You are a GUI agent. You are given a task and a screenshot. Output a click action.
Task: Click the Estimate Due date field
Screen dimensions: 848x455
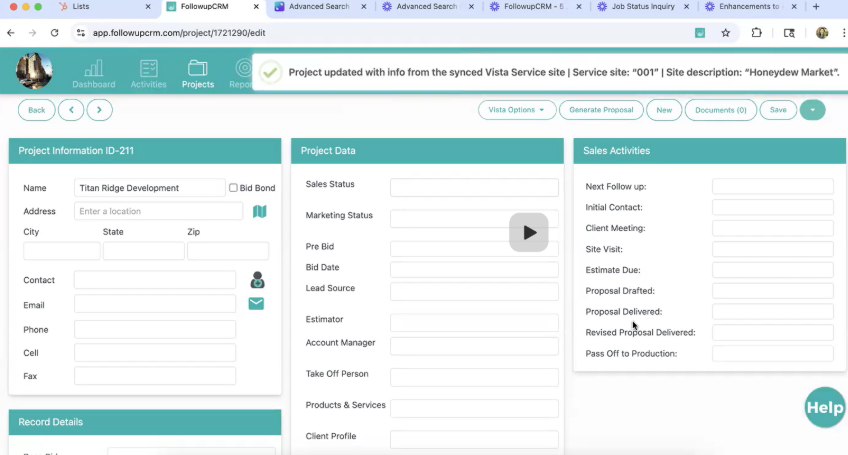click(772, 269)
